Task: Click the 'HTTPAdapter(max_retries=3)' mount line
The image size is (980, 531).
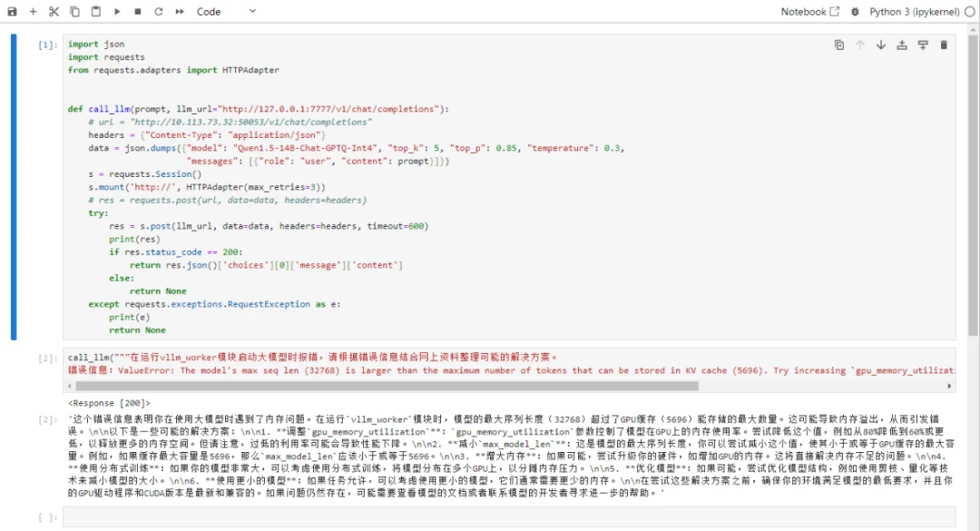Action: pos(207,187)
